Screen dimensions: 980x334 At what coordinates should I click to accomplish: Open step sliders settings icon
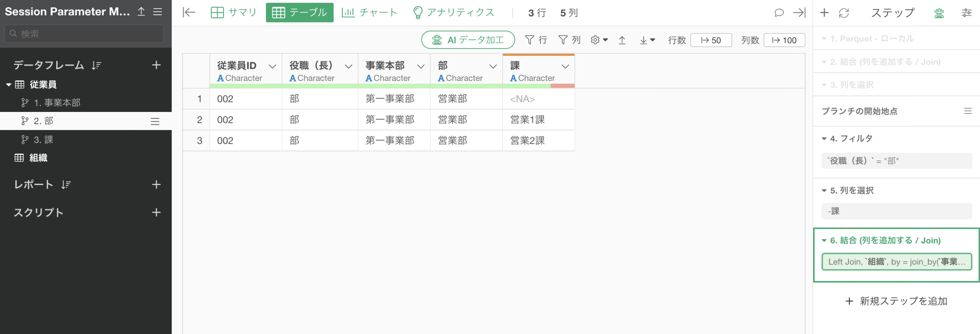(966, 13)
